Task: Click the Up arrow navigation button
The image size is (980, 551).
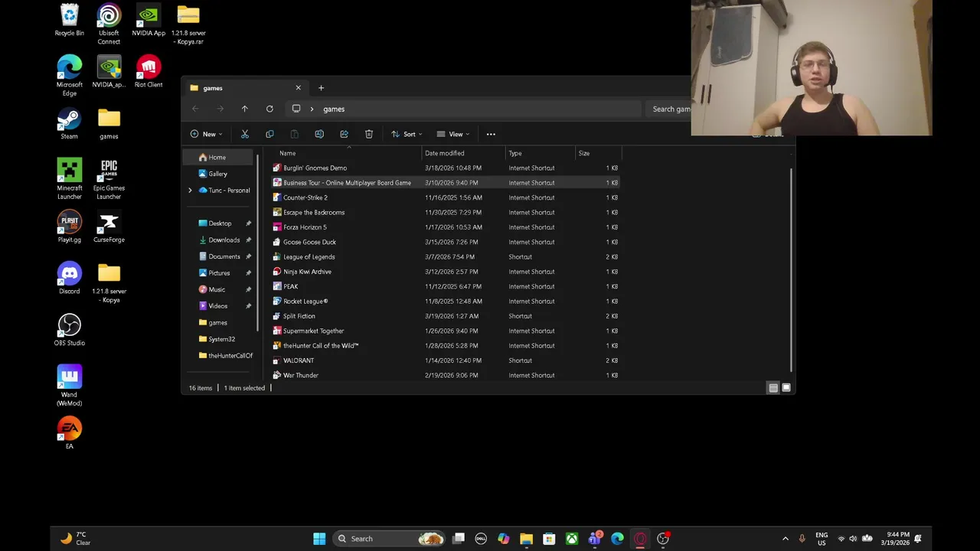Action: click(245, 109)
